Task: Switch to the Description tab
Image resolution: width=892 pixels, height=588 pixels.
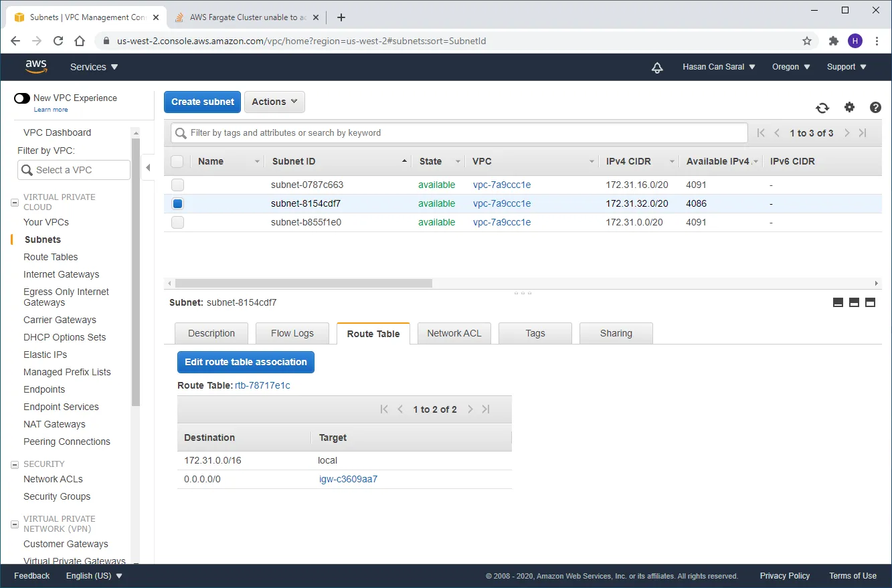Action: [x=211, y=333]
